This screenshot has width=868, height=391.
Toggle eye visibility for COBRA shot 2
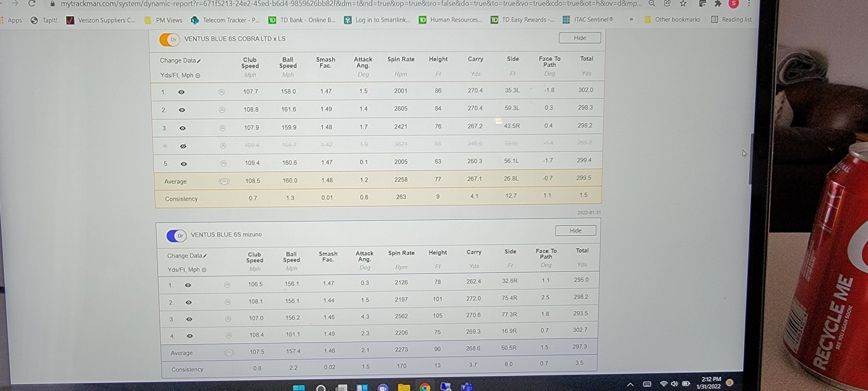point(182,110)
